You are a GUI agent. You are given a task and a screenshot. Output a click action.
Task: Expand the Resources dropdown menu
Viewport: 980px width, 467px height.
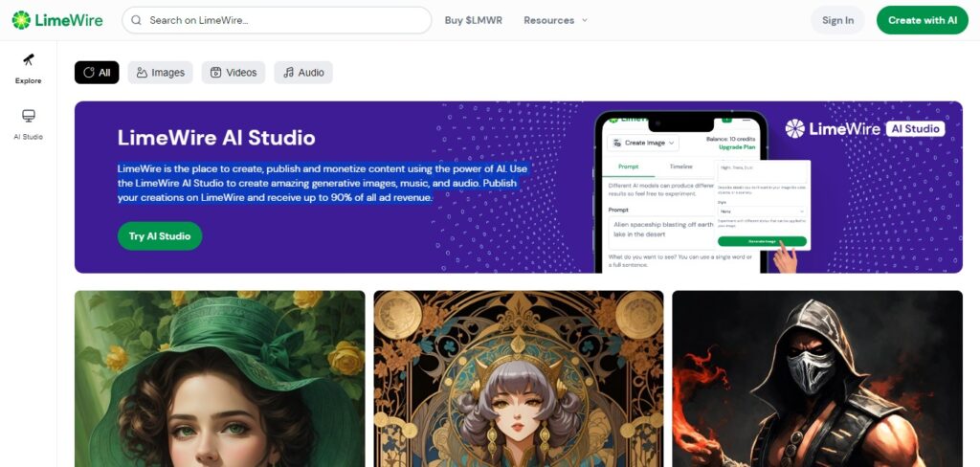[x=556, y=20]
